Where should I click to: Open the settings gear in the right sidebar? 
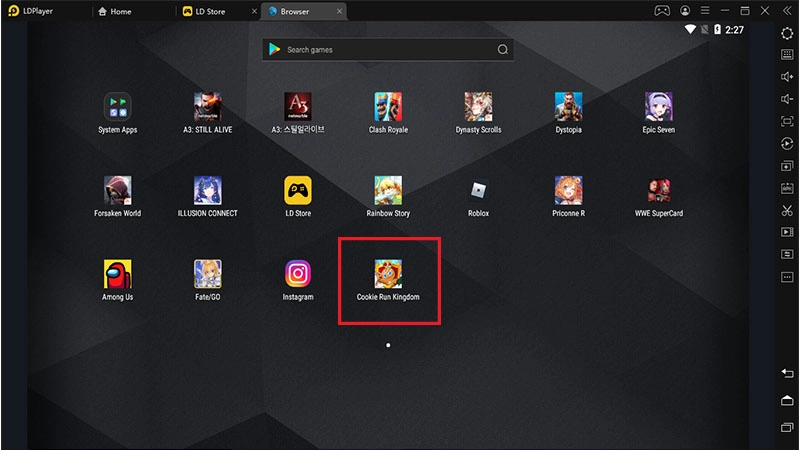coord(787,33)
